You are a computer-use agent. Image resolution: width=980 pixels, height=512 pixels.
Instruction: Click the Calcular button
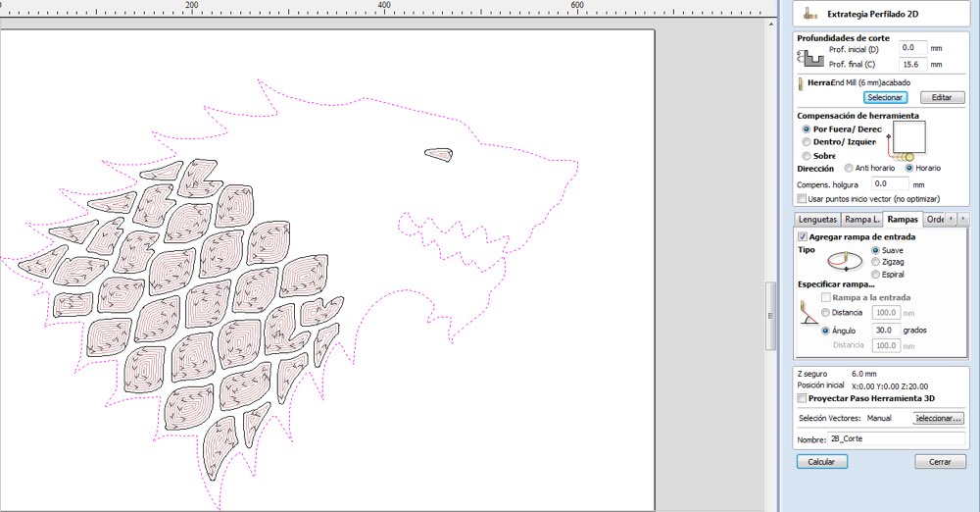[822, 461]
